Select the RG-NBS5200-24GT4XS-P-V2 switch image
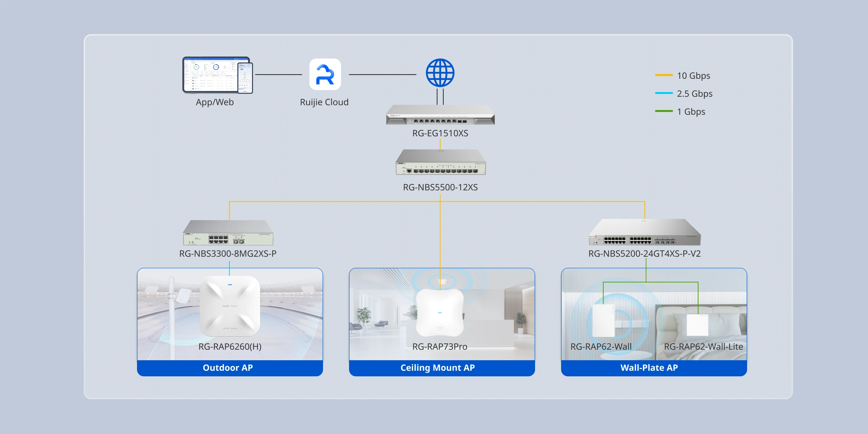 644,232
